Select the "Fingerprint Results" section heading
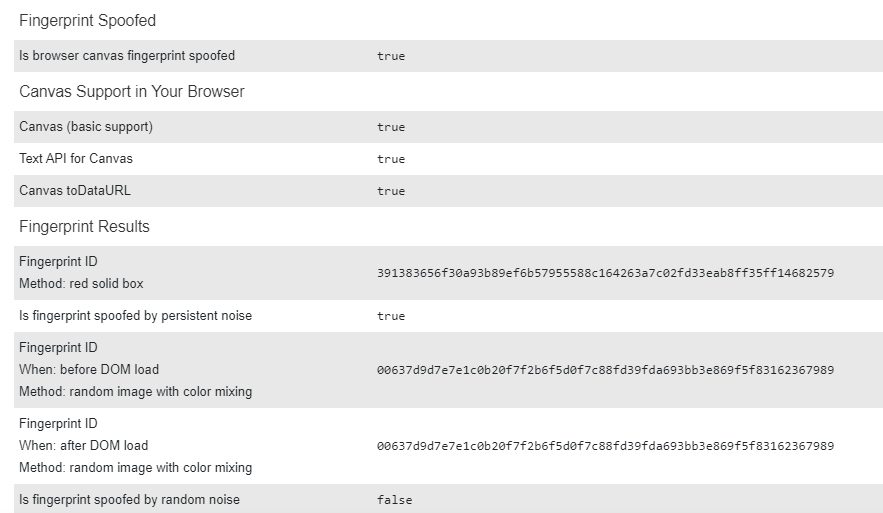 [x=84, y=226]
